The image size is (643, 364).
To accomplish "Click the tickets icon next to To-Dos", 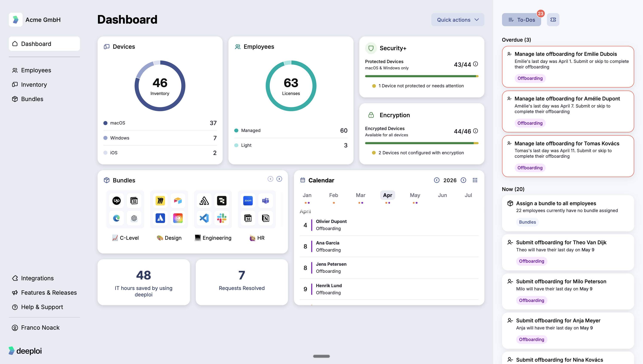I will coord(553,20).
